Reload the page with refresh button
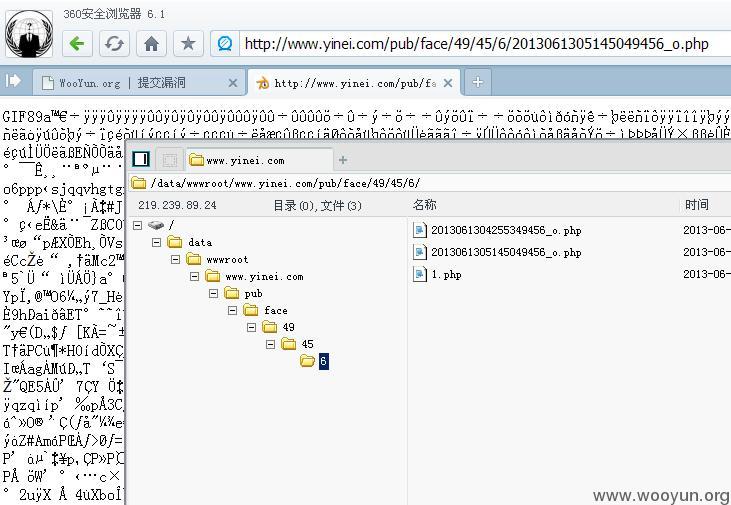The image size is (731, 505). point(114,44)
